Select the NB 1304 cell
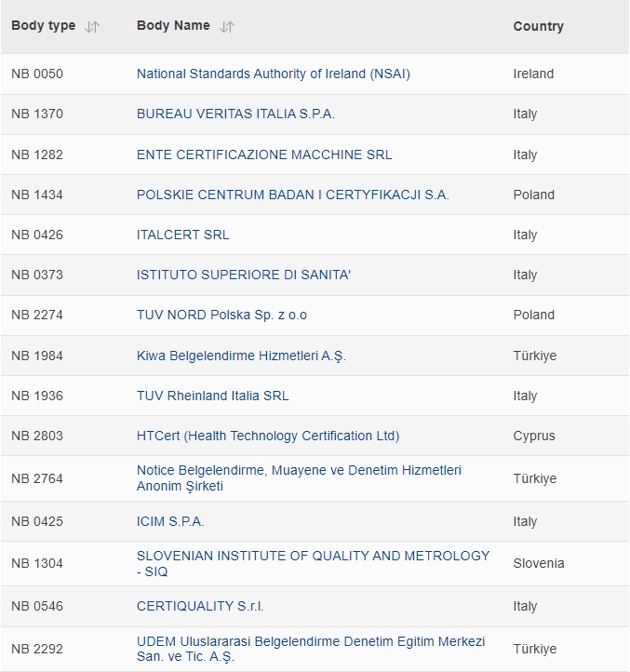 point(37,564)
